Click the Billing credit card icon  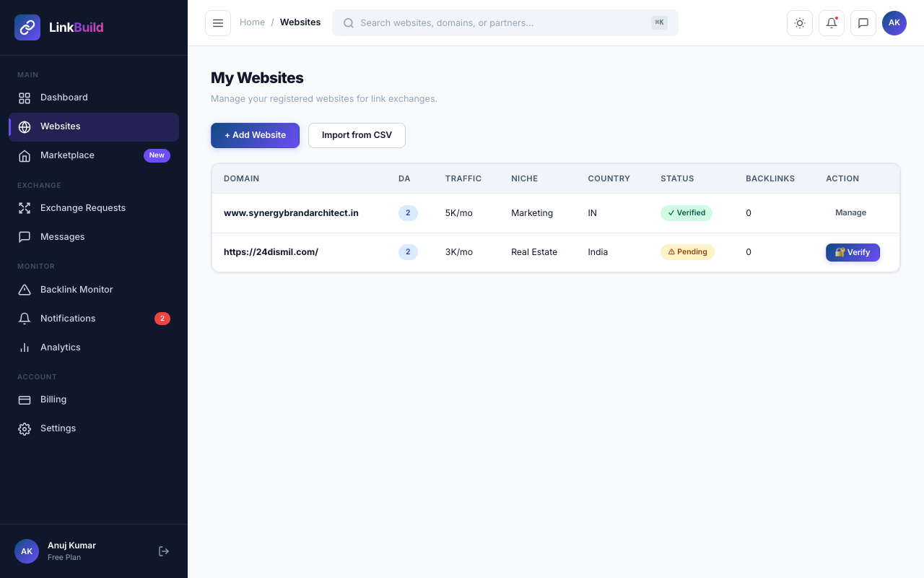click(25, 400)
